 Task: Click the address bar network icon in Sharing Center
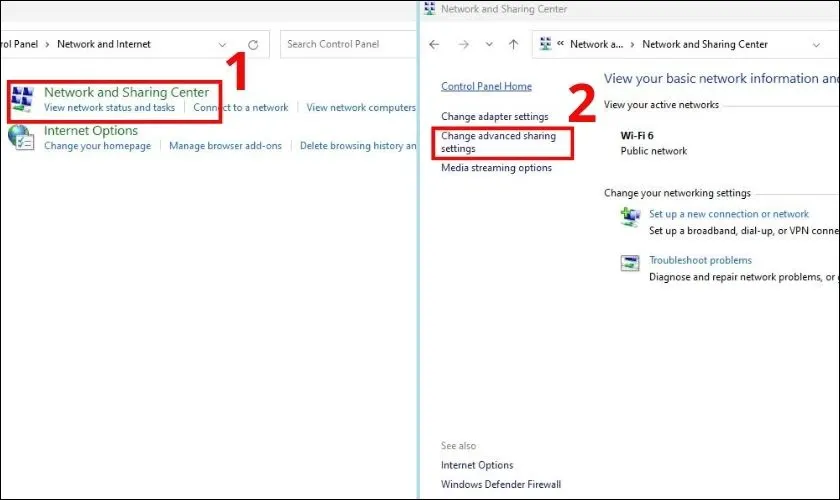pos(545,44)
